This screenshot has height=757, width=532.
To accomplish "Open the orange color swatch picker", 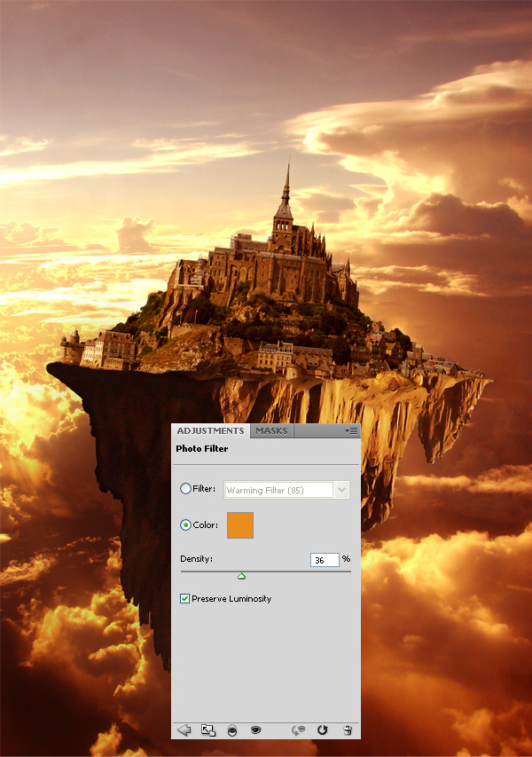I will [x=240, y=525].
